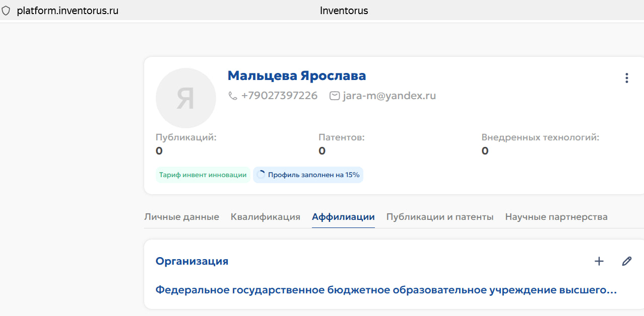
Task: Click the plus icon to add organization
Action: pos(599,261)
